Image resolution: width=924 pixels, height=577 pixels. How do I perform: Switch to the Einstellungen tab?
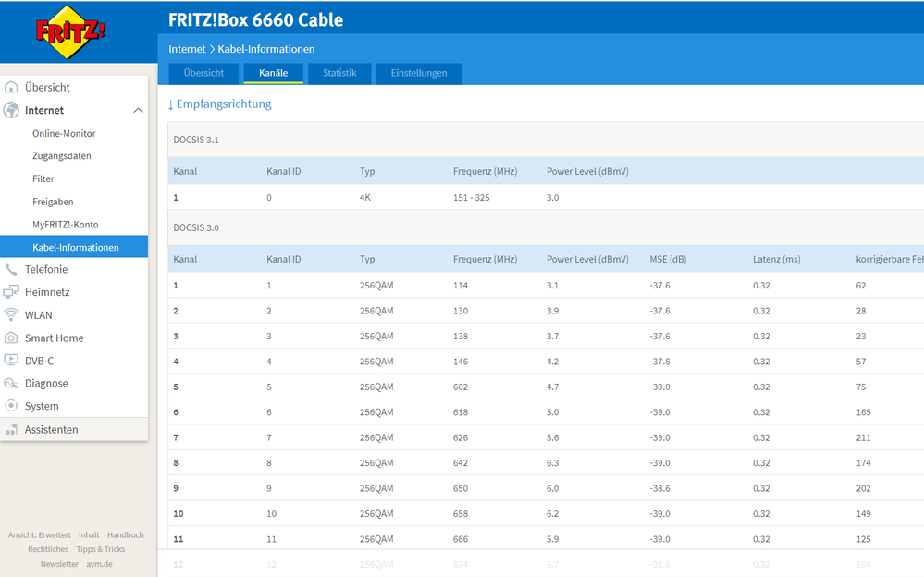coord(419,73)
